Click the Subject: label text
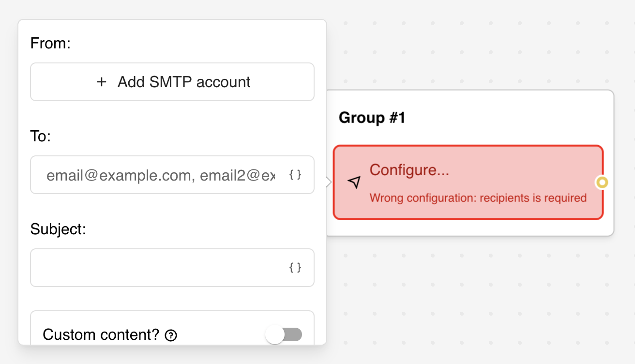The width and height of the screenshot is (635, 364). click(x=58, y=228)
